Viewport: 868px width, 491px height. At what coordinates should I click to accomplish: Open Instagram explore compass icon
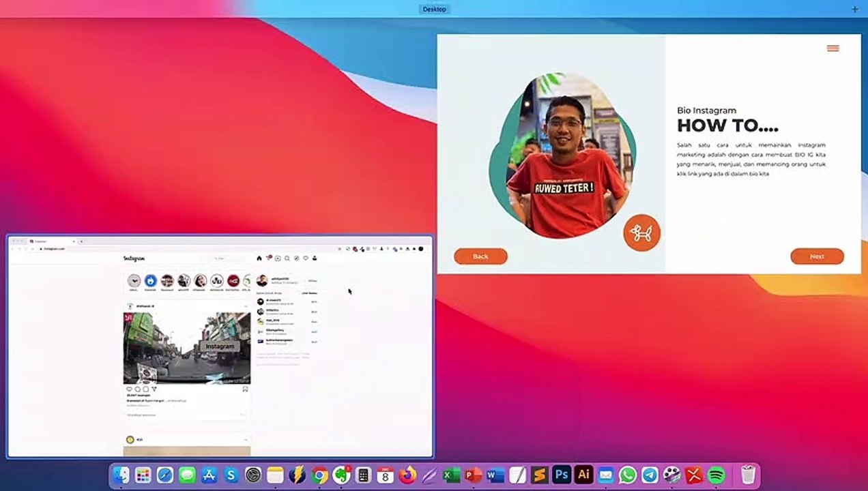tap(296, 258)
